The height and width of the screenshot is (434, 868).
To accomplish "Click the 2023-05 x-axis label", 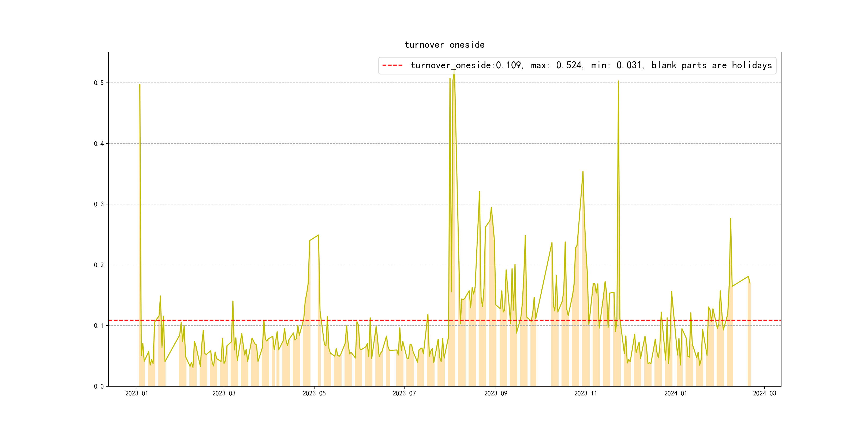I will [314, 393].
